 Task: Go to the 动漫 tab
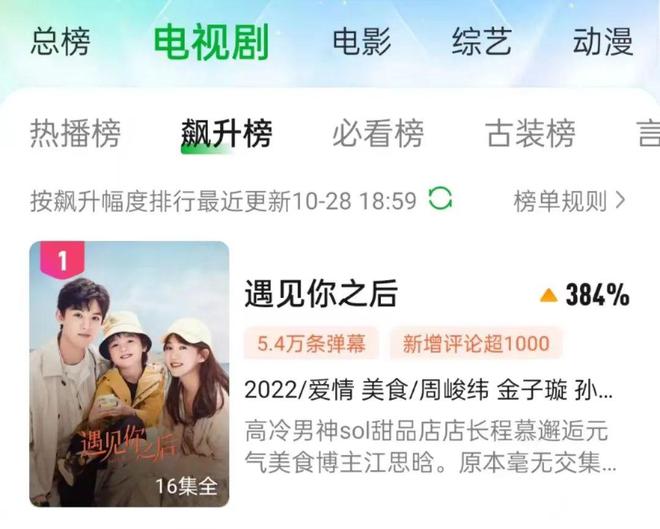point(603,41)
